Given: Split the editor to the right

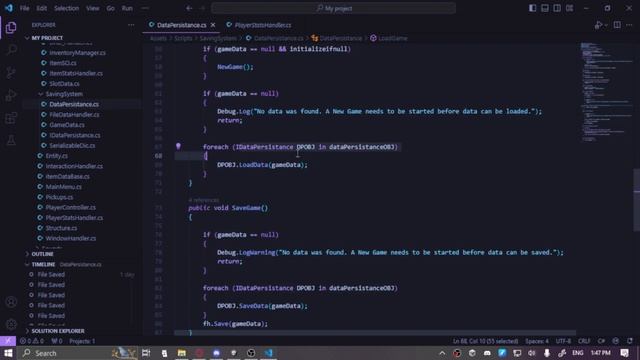Looking at the screenshot, I should (617, 25).
